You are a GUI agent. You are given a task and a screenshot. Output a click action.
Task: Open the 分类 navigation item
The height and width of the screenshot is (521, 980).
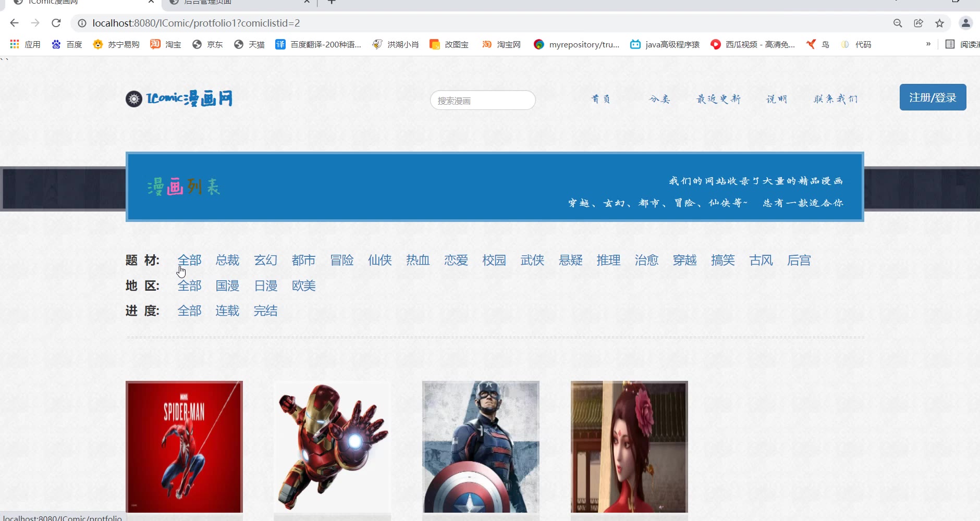click(x=659, y=98)
